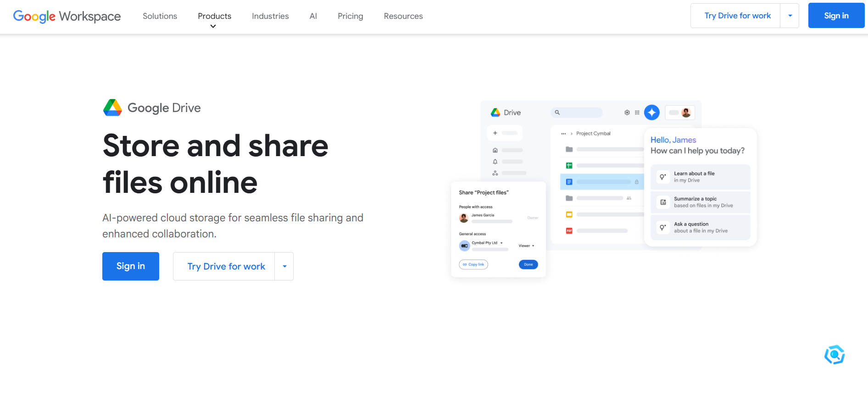Click the Google Drive triangle logo

coord(112,108)
